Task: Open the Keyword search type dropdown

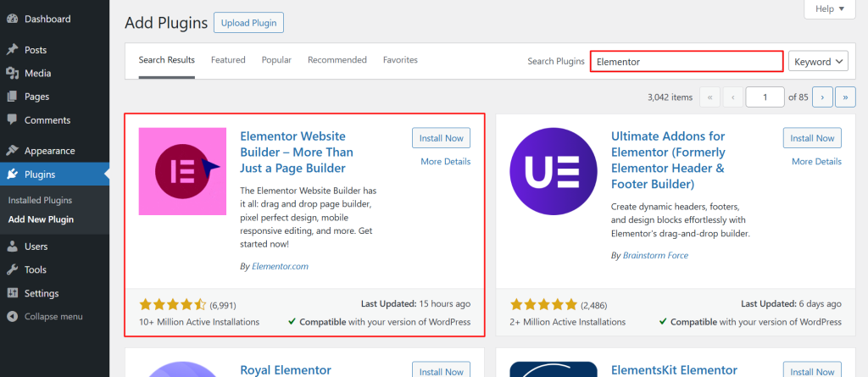Action: point(818,61)
